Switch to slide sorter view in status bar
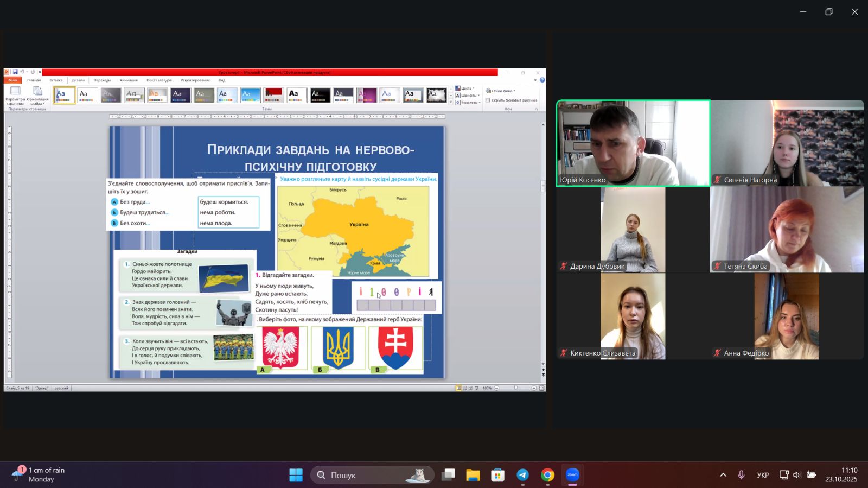This screenshot has width=868, height=488. coord(464,388)
